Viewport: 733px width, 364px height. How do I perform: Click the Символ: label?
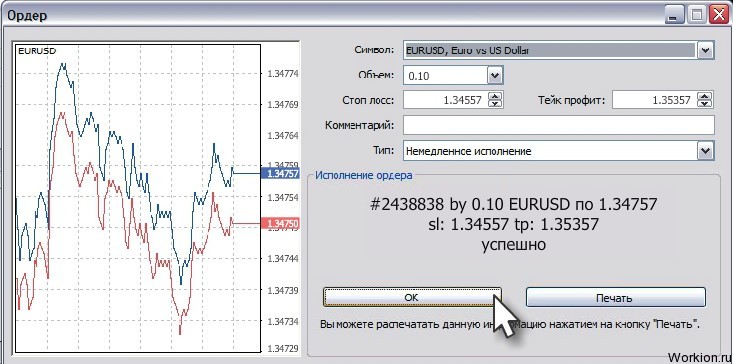[x=374, y=50]
